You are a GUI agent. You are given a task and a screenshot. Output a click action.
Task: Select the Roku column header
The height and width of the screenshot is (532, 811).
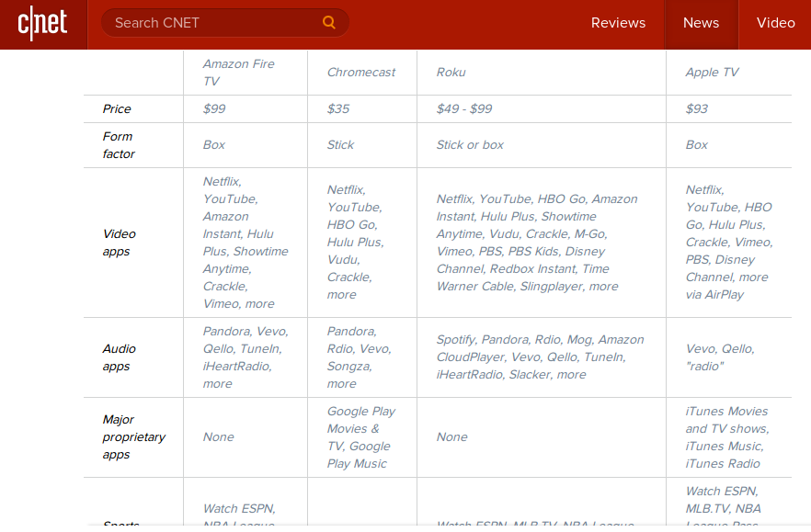(451, 73)
